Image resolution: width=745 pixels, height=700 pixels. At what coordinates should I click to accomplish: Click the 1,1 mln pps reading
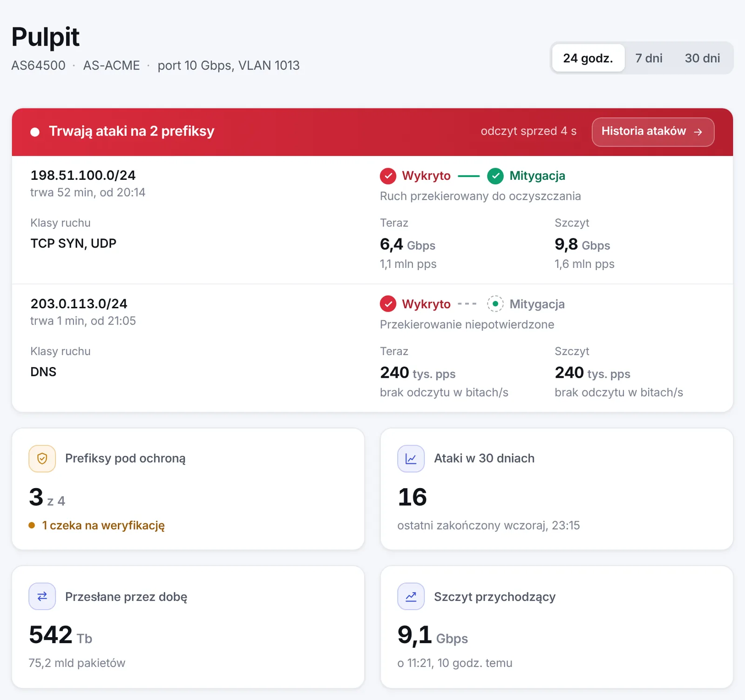pyautogui.click(x=408, y=264)
